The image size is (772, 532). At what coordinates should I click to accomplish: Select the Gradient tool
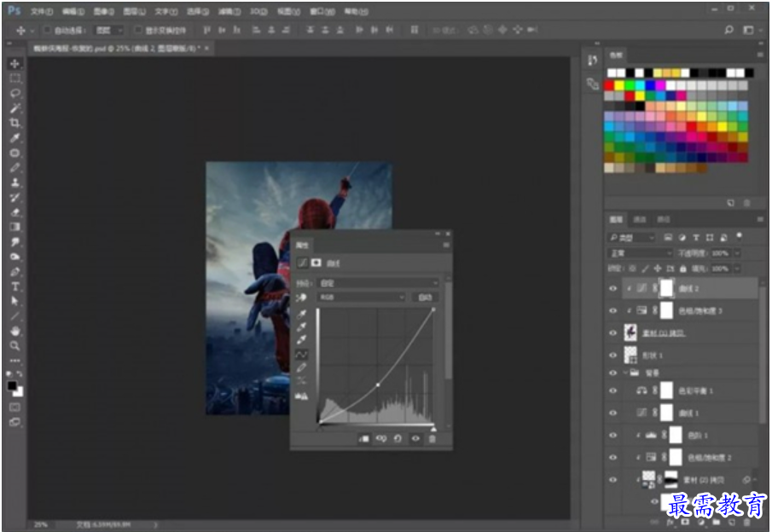[15, 227]
